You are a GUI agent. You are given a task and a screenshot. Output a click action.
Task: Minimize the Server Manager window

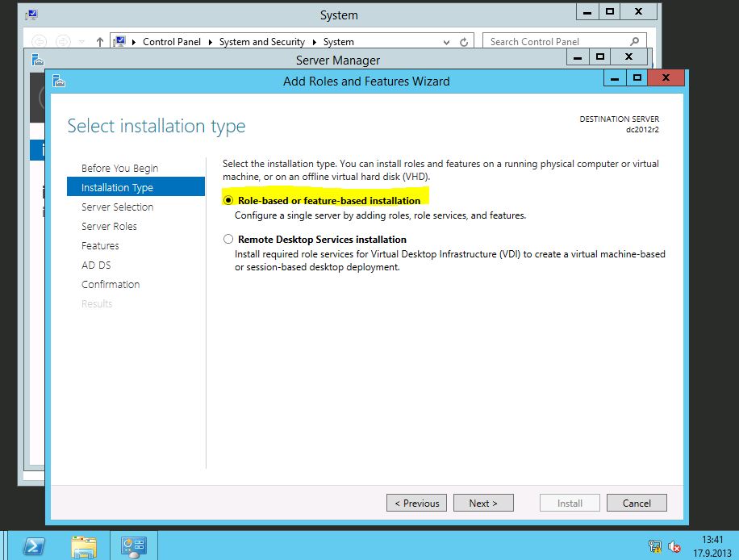pyautogui.click(x=578, y=57)
